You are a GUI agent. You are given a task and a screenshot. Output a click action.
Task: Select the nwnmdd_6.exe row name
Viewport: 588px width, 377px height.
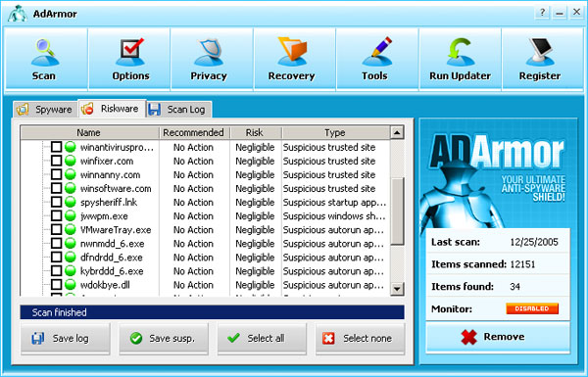(113, 244)
